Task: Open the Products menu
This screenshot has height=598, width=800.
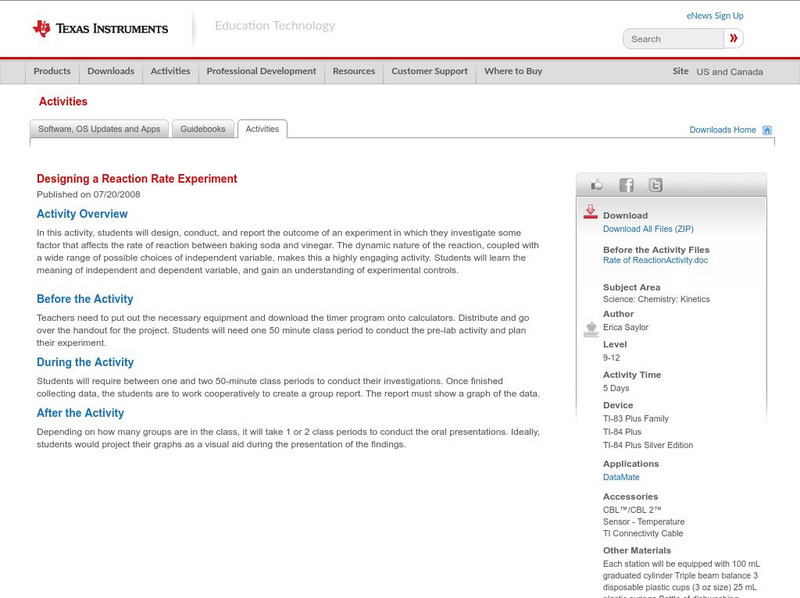Action: pyautogui.click(x=52, y=71)
